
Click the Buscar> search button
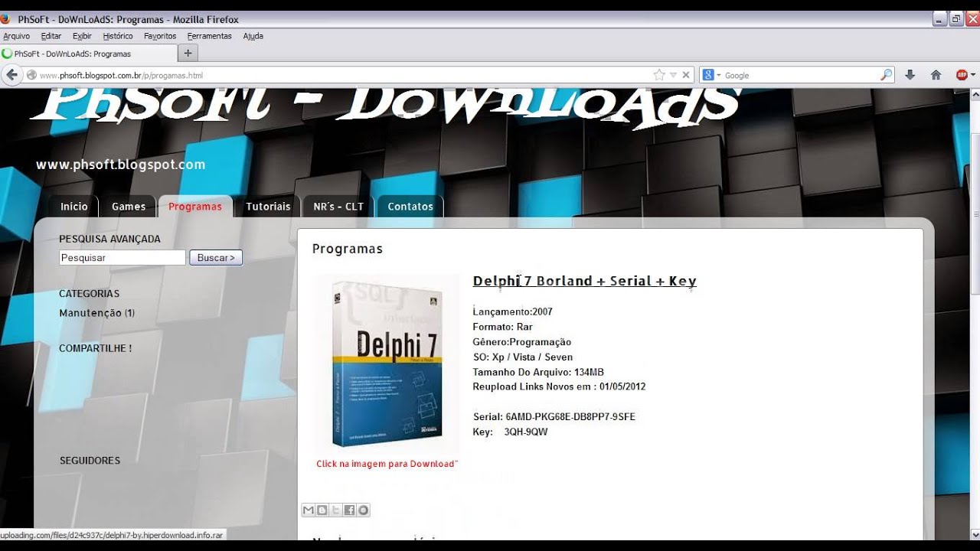tap(216, 258)
